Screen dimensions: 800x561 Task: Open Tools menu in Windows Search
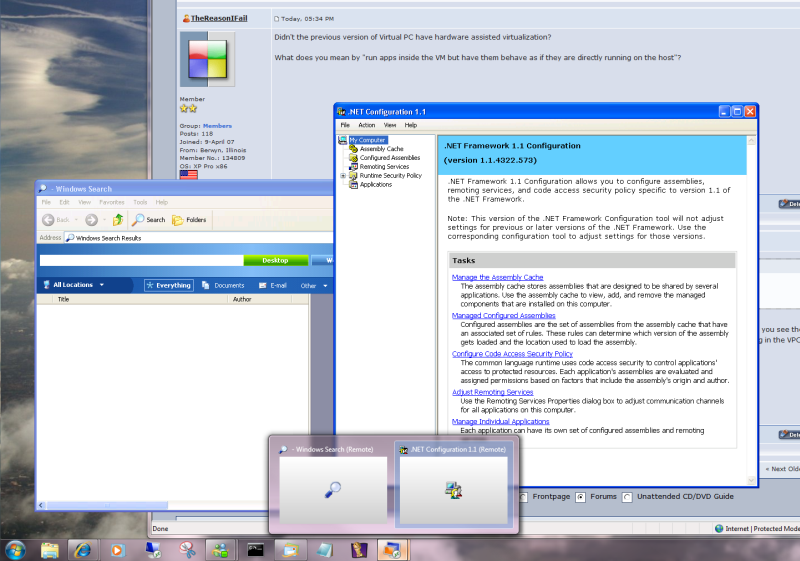140,202
